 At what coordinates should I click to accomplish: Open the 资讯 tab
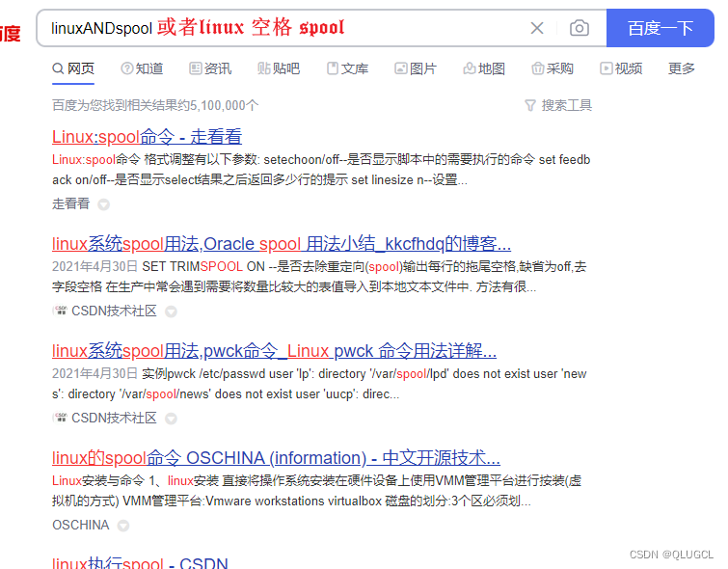[210, 68]
